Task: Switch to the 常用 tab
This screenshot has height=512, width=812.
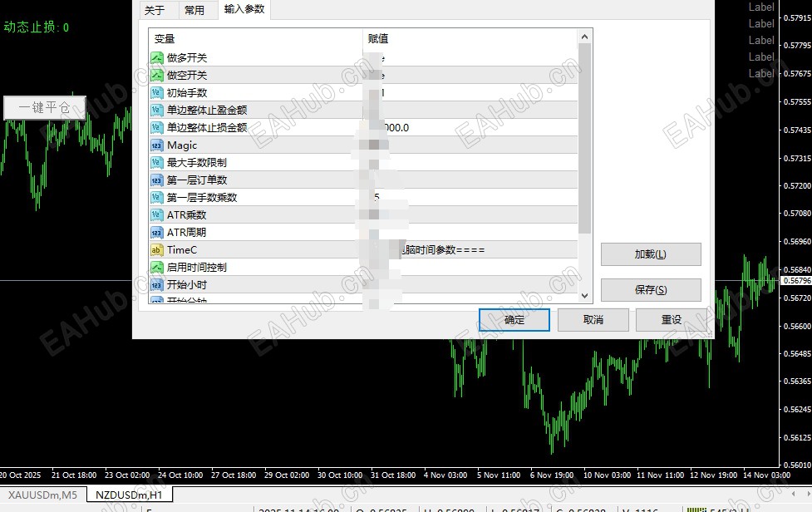Action: [x=198, y=11]
